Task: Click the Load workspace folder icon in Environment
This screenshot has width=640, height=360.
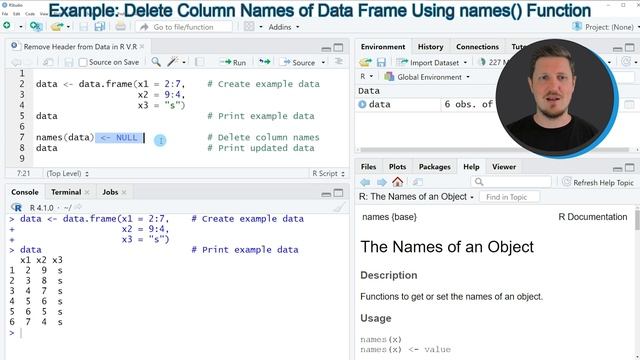Action: click(365, 62)
